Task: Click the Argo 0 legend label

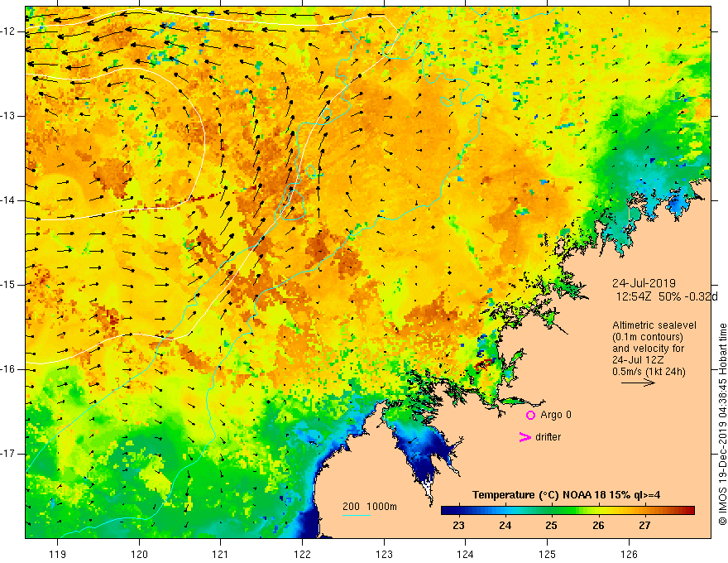Action: [x=556, y=415]
